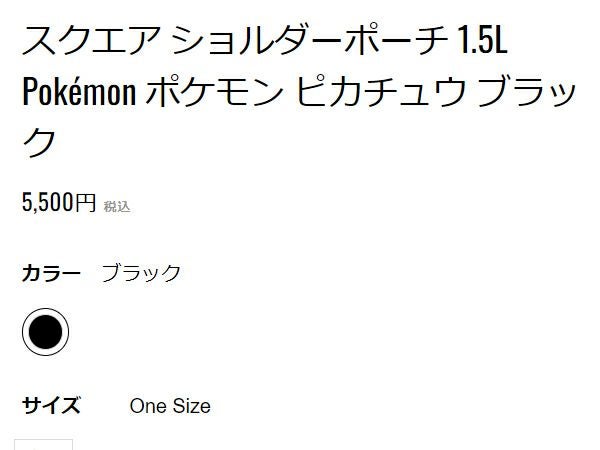Select the black color swatch circle
600x450 pixels.
(45, 332)
